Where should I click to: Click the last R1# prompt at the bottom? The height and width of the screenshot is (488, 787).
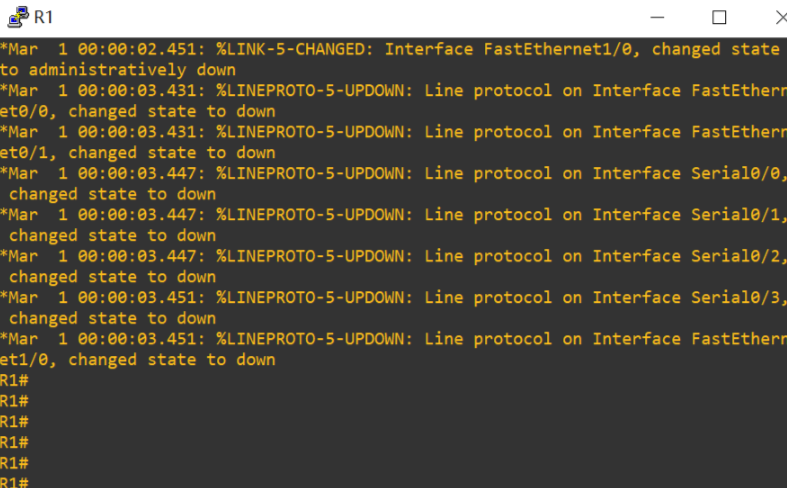click(14, 483)
